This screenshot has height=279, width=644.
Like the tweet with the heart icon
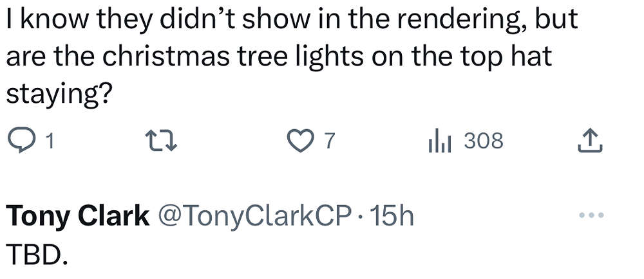click(x=299, y=141)
